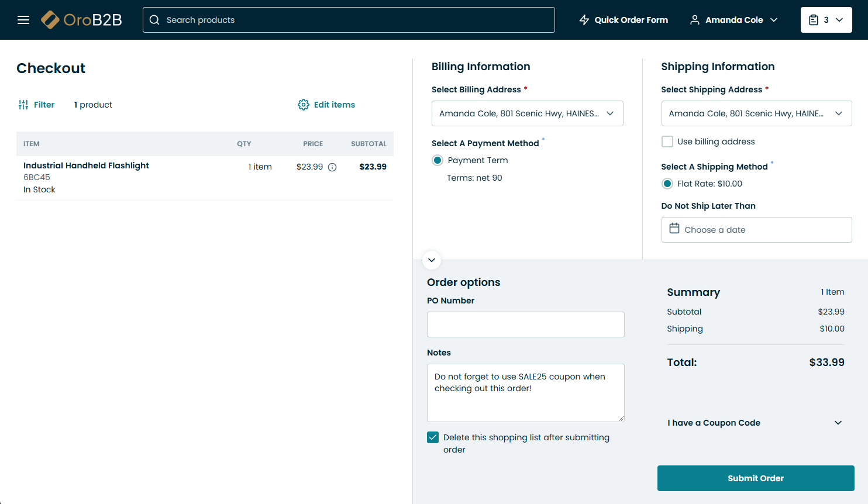Open the shopping list clipboard icon
The height and width of the screenshot is (504, 868).
coord(814,20)
